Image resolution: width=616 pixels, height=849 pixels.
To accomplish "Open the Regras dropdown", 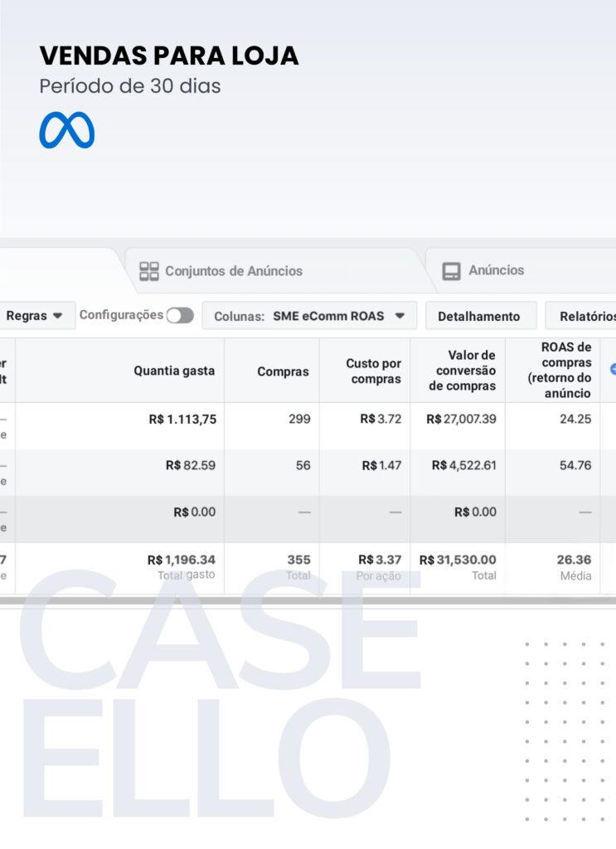I will 35,316.
